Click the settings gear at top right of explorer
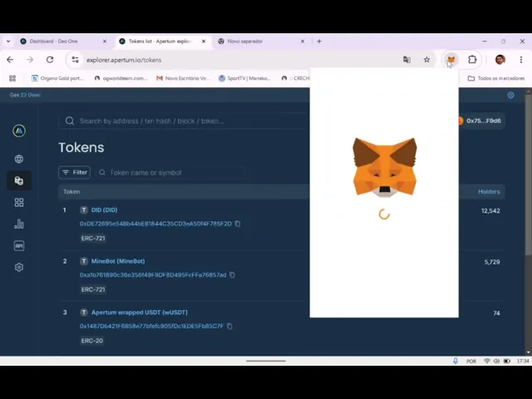This screenshot has width=532, height=399. coord(510,95)
